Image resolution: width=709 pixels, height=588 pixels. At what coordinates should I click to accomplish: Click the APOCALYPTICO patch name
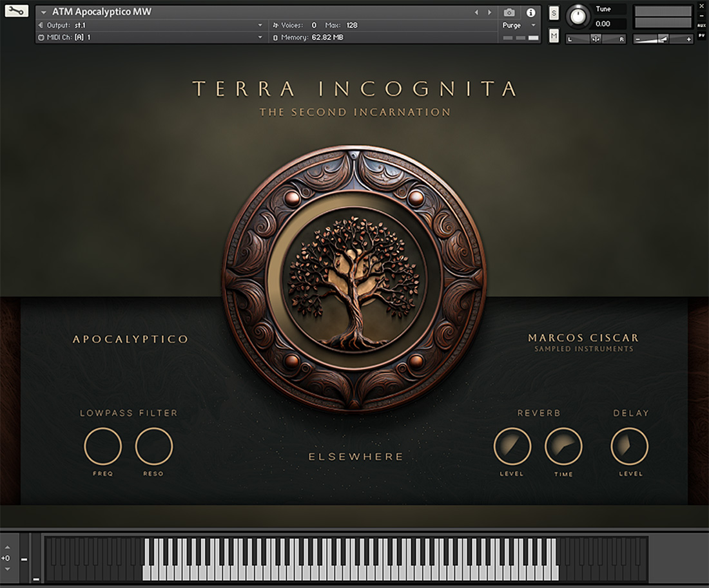coord(130,339)
